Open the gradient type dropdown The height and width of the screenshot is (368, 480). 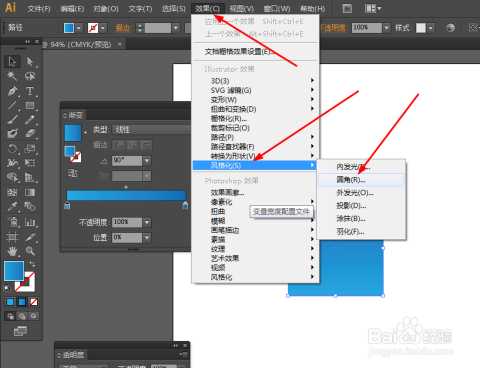(151, 130)
